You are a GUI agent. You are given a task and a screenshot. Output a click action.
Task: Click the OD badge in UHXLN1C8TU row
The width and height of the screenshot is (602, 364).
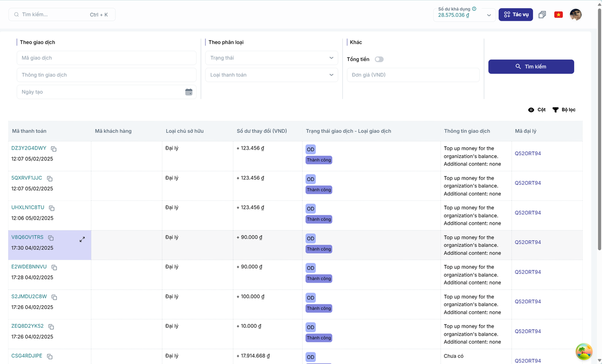tap(310, 209)
